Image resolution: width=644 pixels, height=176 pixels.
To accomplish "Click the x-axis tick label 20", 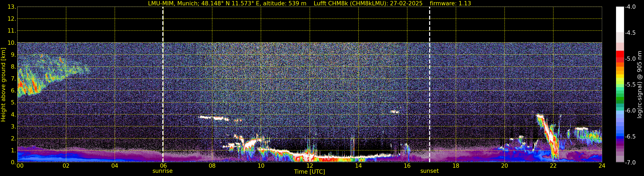I will 505,166.
